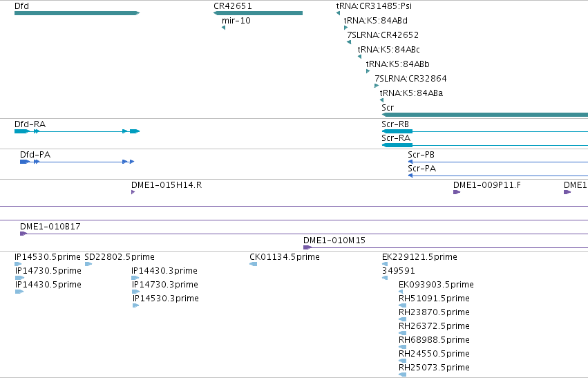Click DME1-009P11.F BAC end marker
The width and height of the screenshot is (588, 378).
(457, 192)
